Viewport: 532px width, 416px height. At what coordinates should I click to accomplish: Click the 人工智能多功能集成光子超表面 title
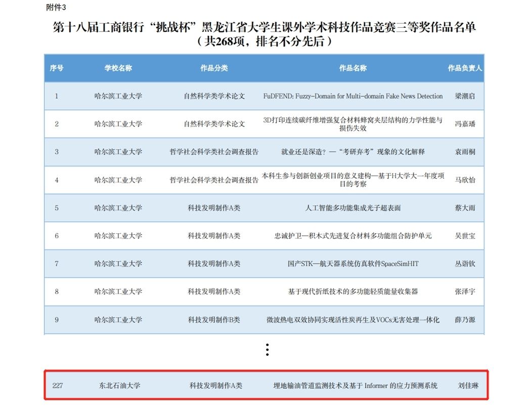click(353, 208)
